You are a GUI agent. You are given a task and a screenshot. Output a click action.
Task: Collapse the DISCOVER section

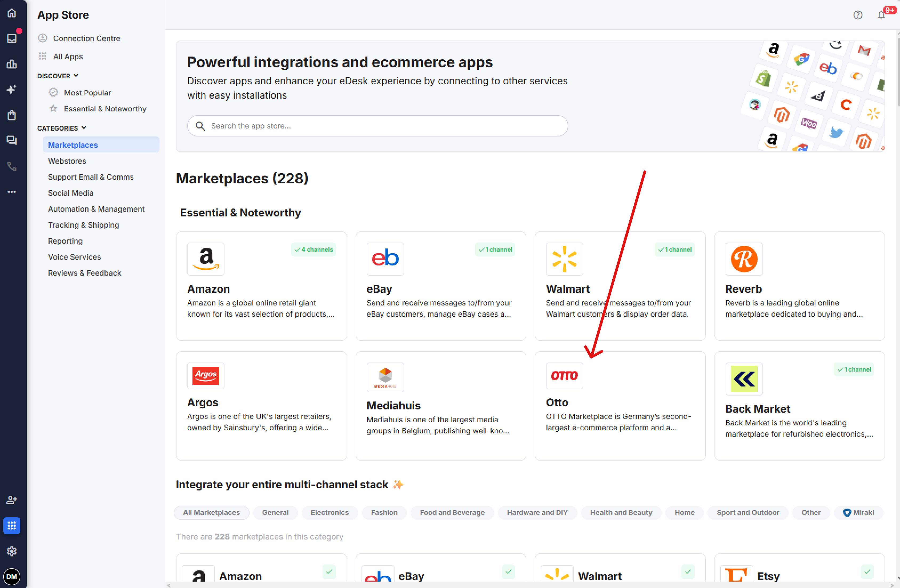58,76
